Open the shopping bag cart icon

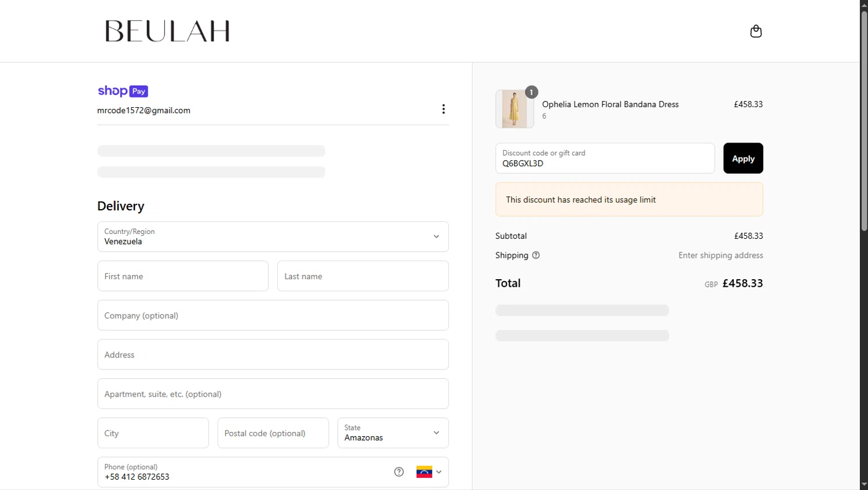pos(756,31)
